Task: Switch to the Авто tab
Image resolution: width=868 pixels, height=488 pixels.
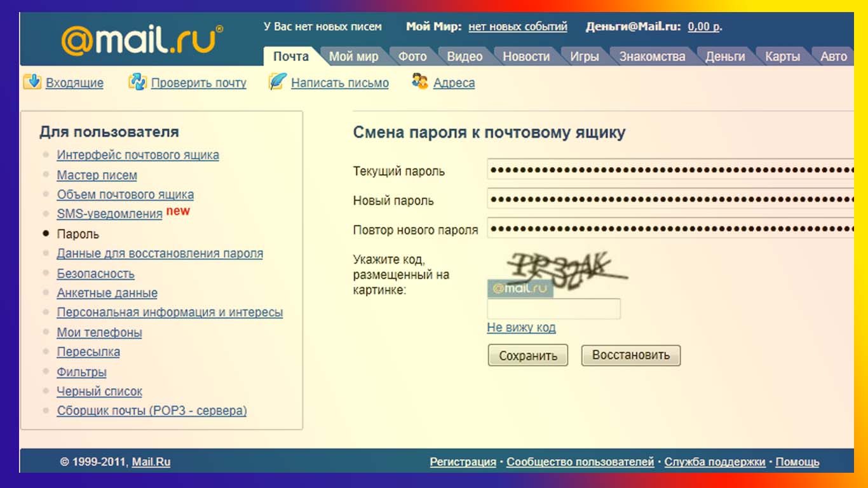Action: (834, 57)
